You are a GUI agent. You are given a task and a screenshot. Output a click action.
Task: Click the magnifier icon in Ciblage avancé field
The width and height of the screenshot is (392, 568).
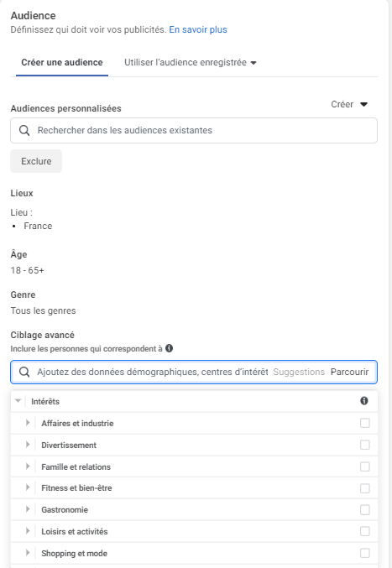(x=24, y=372)
